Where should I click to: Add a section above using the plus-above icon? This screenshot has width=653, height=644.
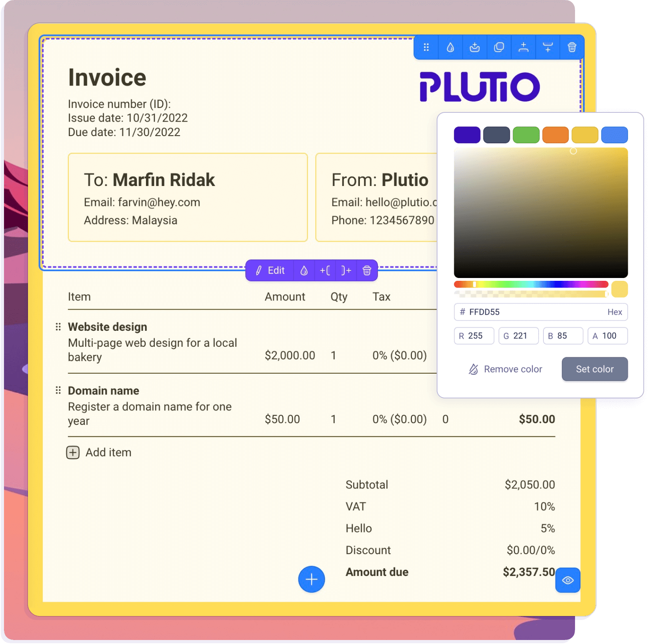(x=523, y=47)
